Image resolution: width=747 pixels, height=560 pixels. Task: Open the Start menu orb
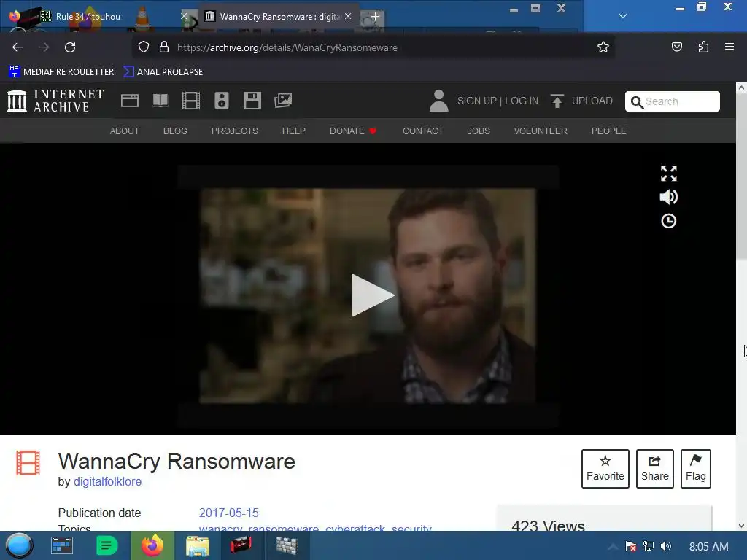tap(18, 545)
